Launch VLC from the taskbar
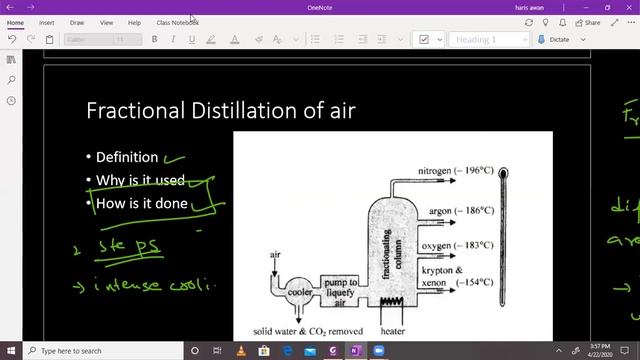This screenshot has width=640, height=360. [241, 351]
